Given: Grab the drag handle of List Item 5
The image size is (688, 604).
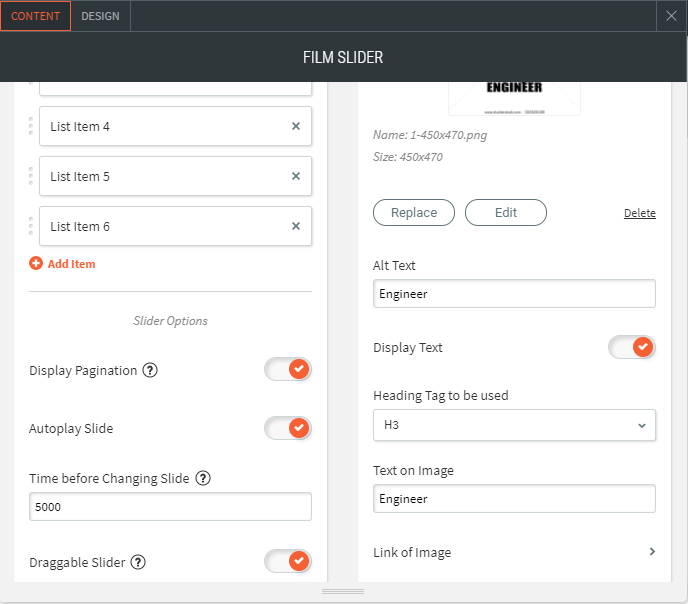Looking at the screenshot, I should pos(31,176).
